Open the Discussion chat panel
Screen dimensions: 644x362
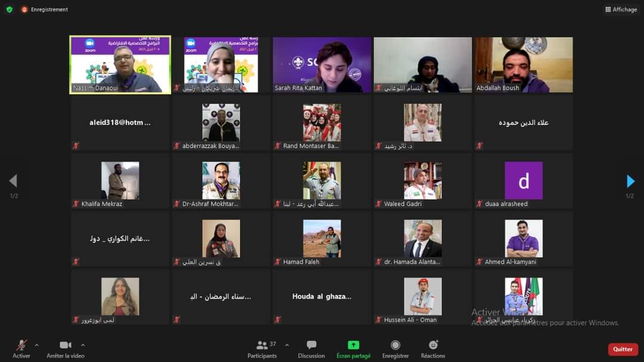point(311,345)
